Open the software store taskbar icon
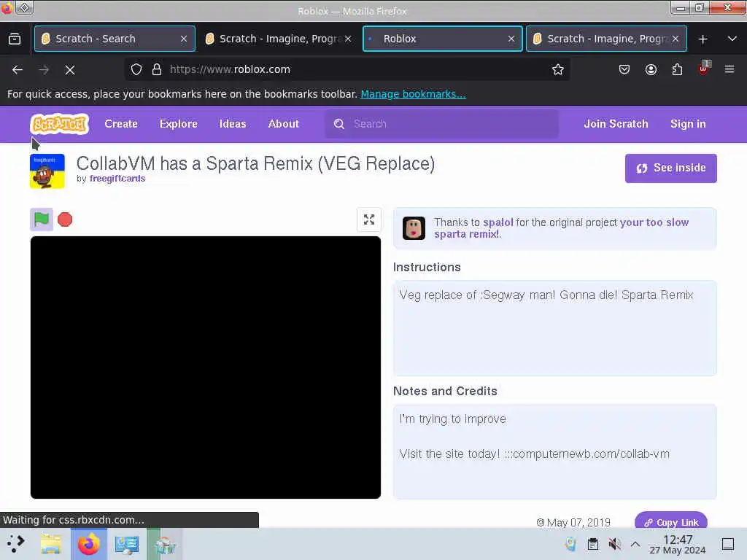 click(x=165, y=544)
